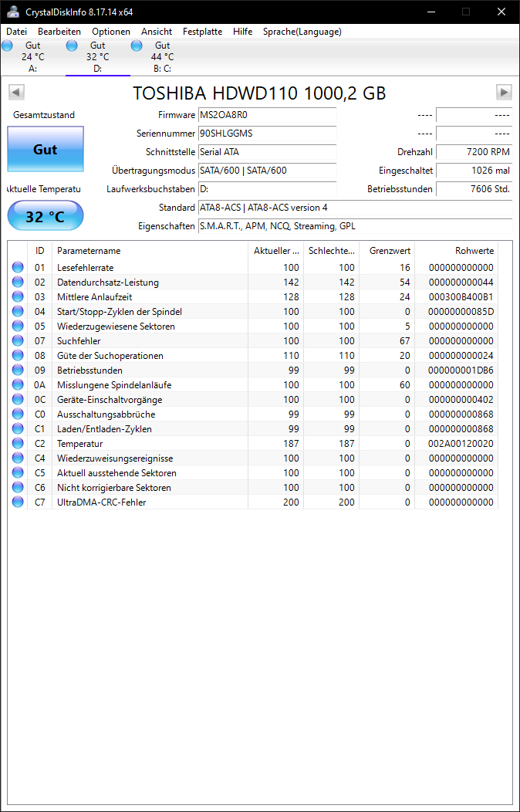Click the Aktueller column header

275,251
